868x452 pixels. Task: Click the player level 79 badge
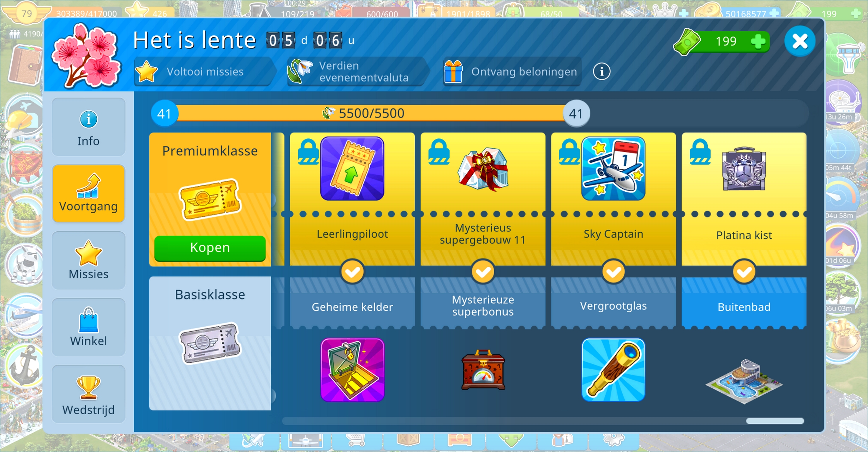point(26,13)
